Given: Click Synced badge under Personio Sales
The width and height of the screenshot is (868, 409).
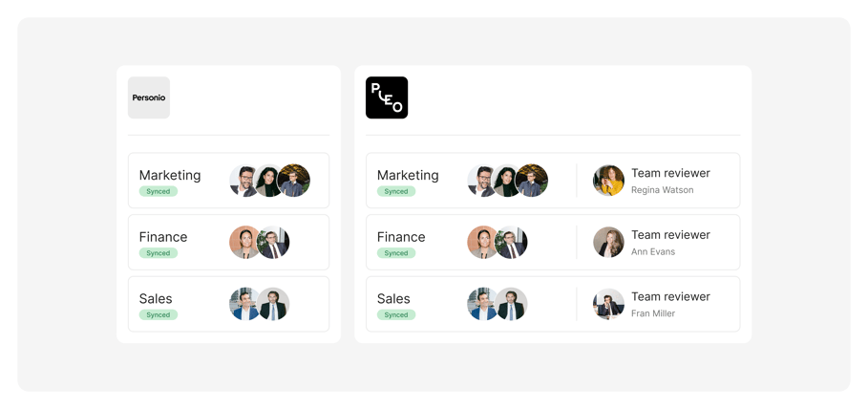Looking at the screenshot, I should point(159,314).
